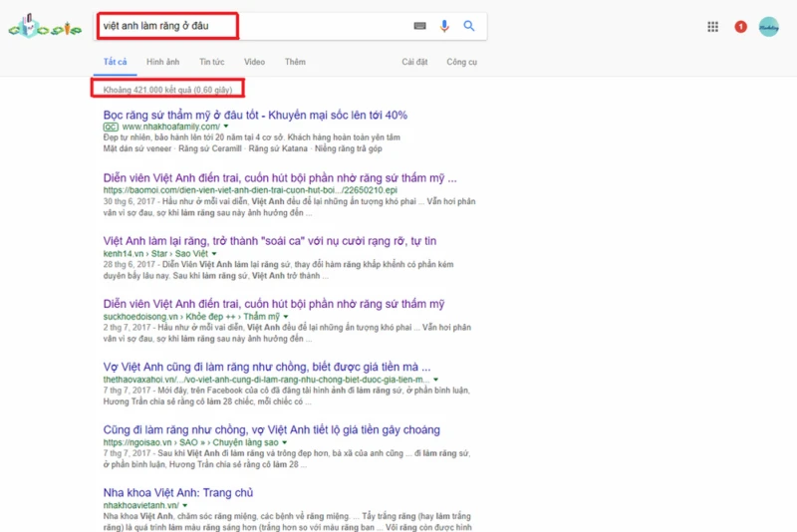Open the on-screen keyboard input tool

point(419,26)
